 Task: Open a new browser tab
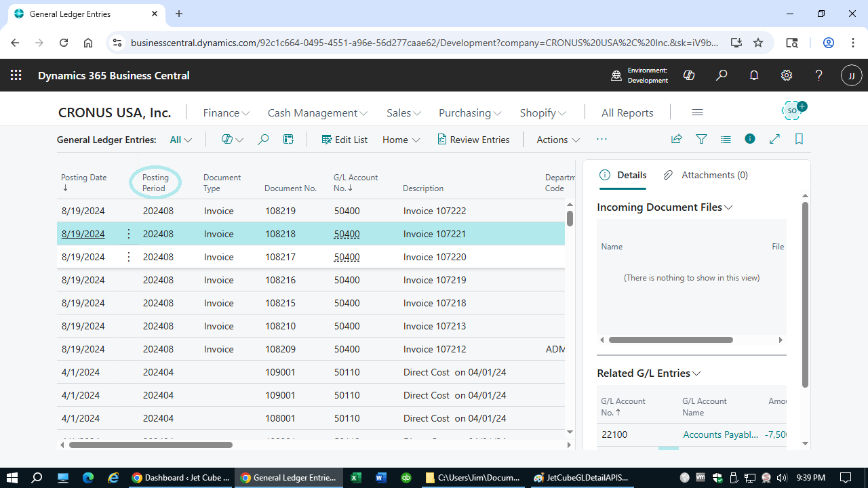(x=179, y=14)
